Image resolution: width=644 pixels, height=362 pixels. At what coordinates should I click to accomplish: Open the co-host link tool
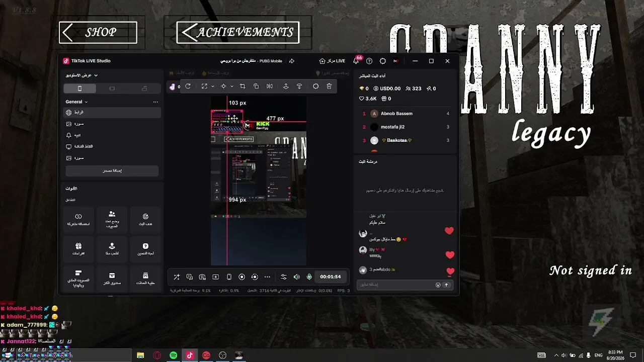tap(78, 219)
